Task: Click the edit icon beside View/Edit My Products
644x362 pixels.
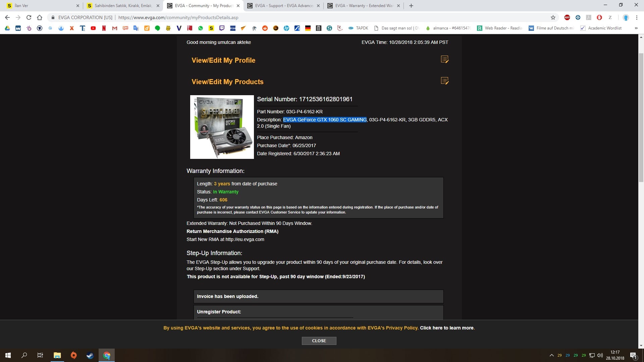Action: click(444, 81)
